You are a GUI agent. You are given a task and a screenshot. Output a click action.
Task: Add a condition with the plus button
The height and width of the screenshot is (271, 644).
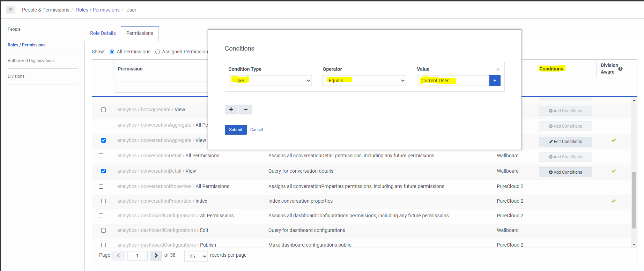231,110
